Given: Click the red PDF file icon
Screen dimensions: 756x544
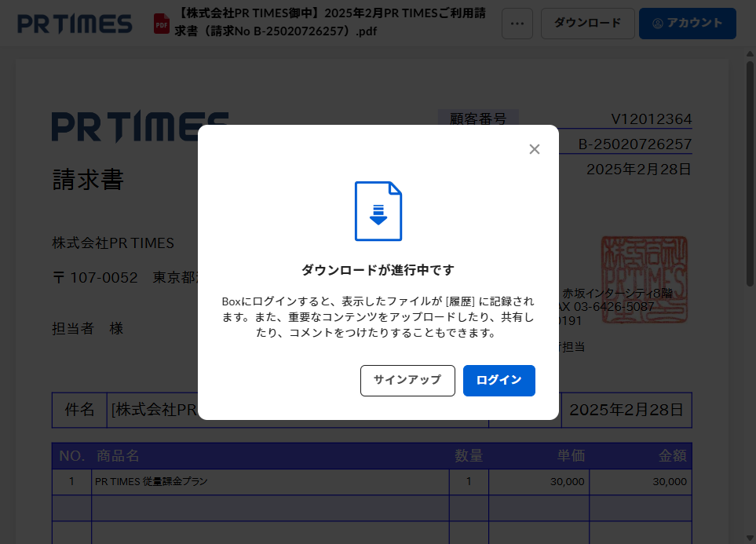Looking at the screenshot, I should [x=162, y=24].
